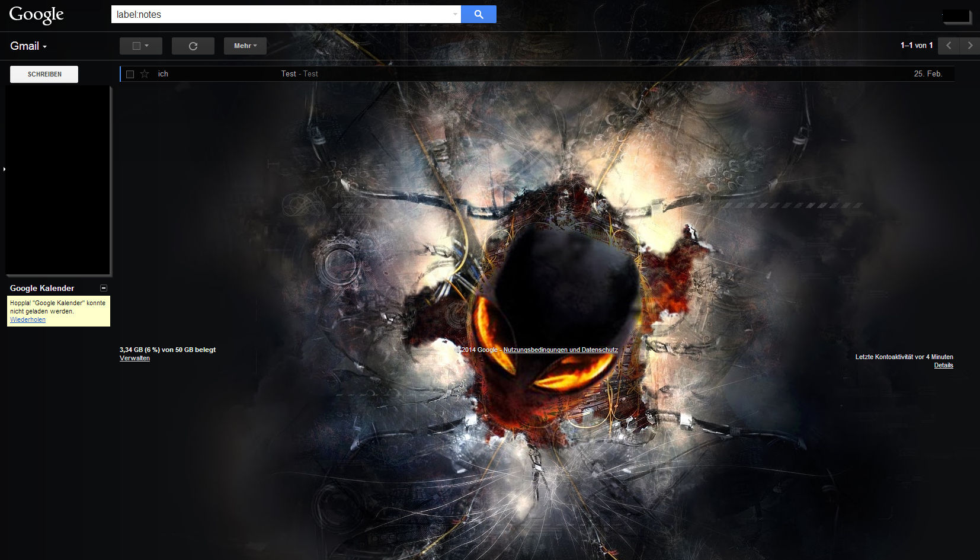Image resolution: width=980 pixels, height=560 pixels.
Task: Click the Google Kalender heading
Action: [42, 288]
